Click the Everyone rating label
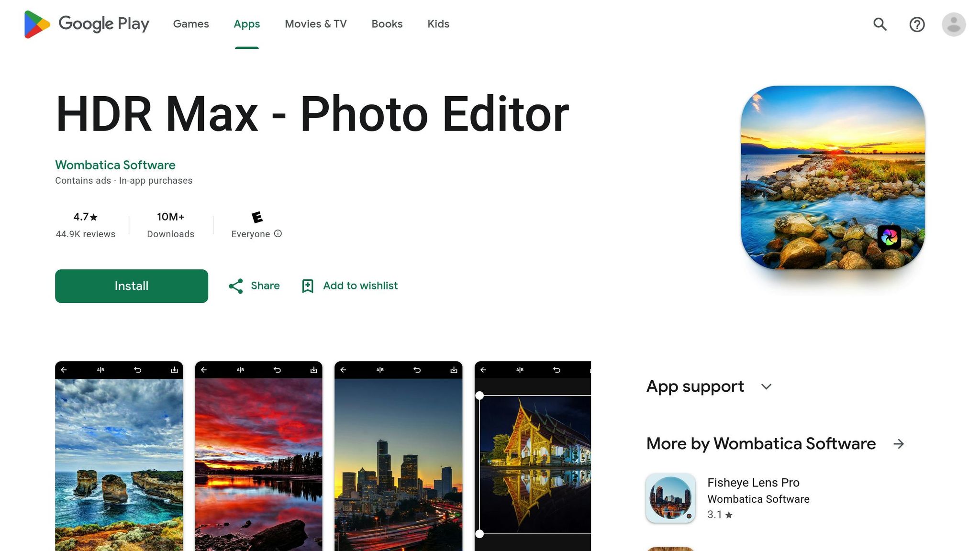 [251, 234]
